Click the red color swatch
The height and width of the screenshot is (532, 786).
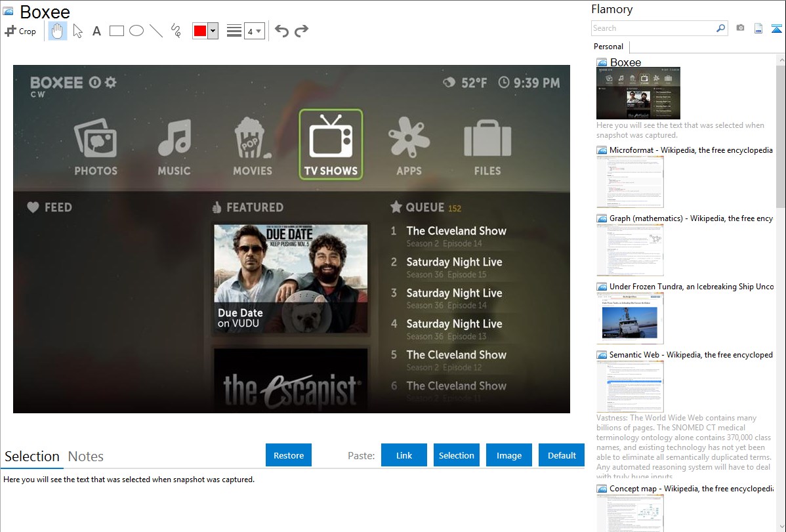[x=200, y=31]
